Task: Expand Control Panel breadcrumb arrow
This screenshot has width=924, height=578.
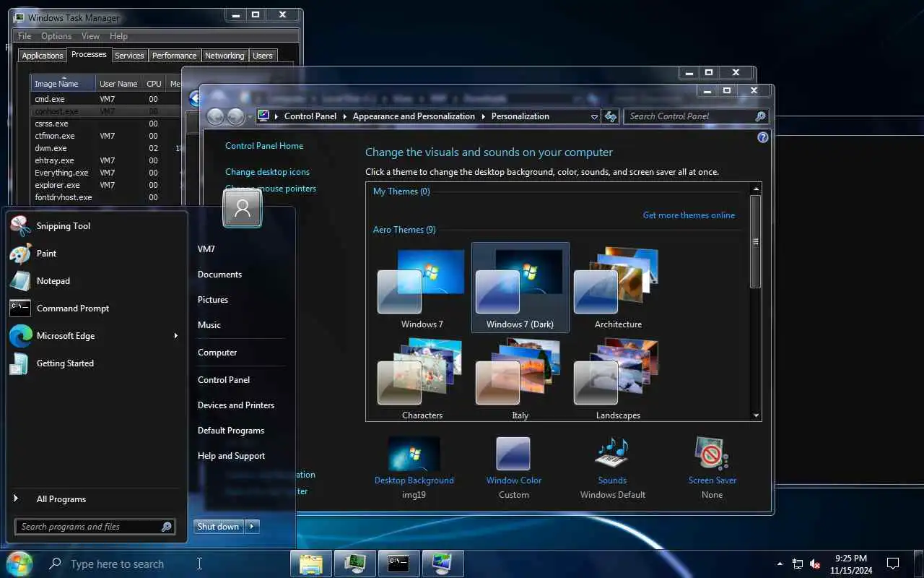Action: point(344,116)
